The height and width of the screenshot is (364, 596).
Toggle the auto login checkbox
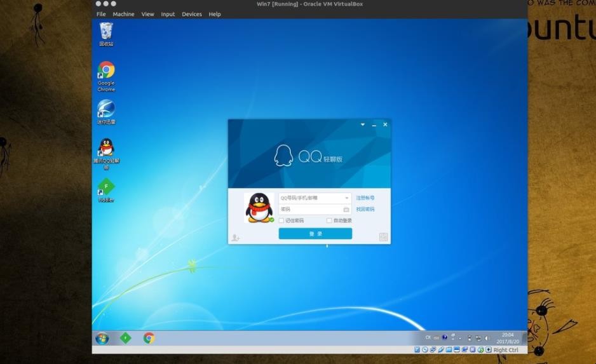click(x=329, y=220)
